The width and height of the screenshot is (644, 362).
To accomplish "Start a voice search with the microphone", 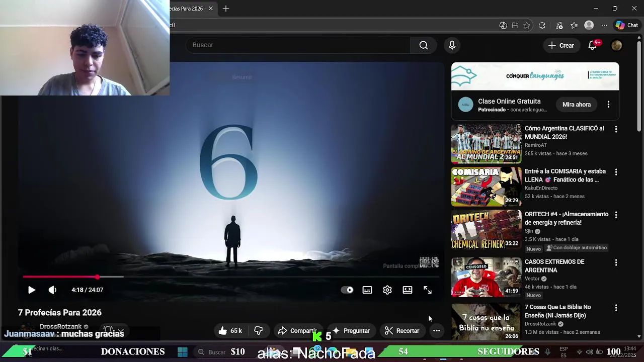I will pos(452,45).
